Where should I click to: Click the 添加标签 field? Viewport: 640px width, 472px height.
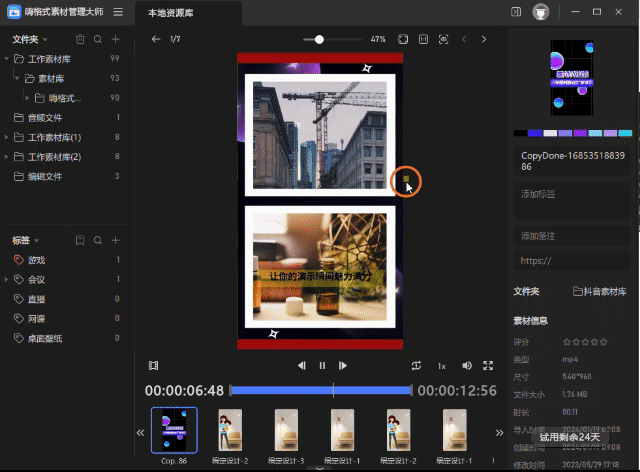click(571, 201)
